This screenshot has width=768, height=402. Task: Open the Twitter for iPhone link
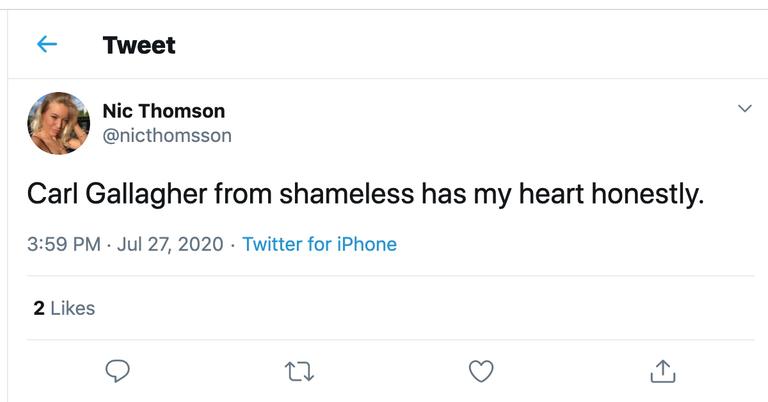coord(319,244)
